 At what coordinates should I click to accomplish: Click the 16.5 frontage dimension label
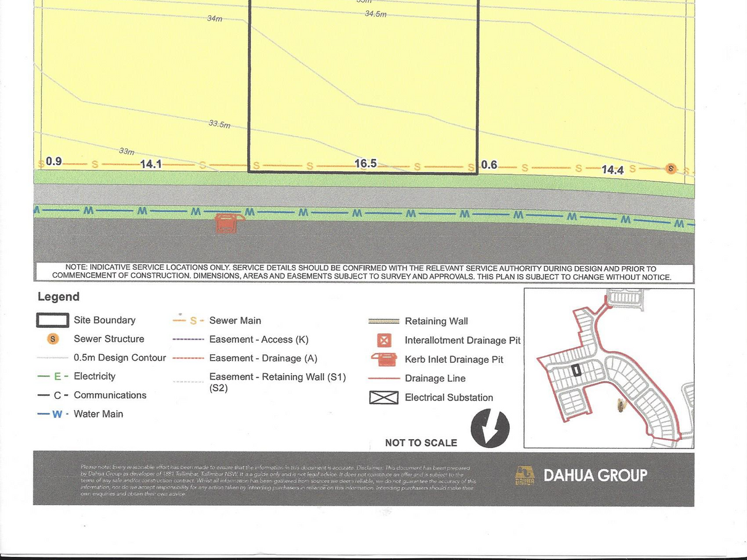[365, 163]
